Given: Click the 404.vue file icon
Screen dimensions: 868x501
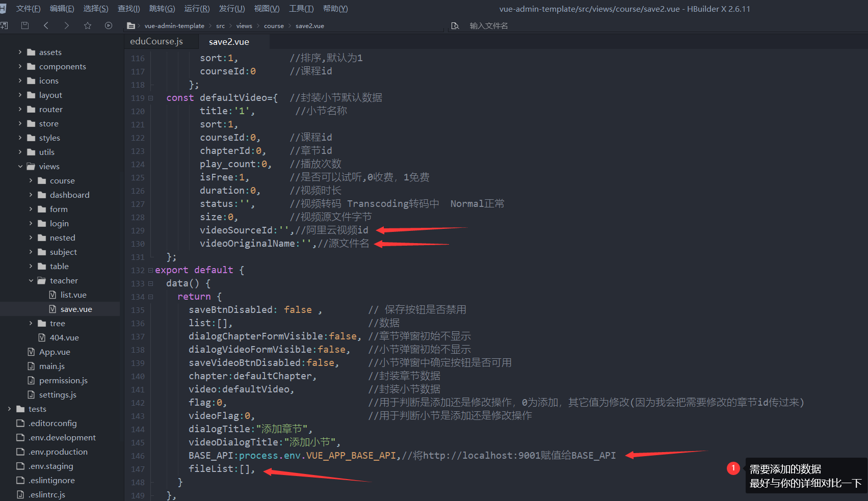Looking at the screenshot, I should [42, 337].
